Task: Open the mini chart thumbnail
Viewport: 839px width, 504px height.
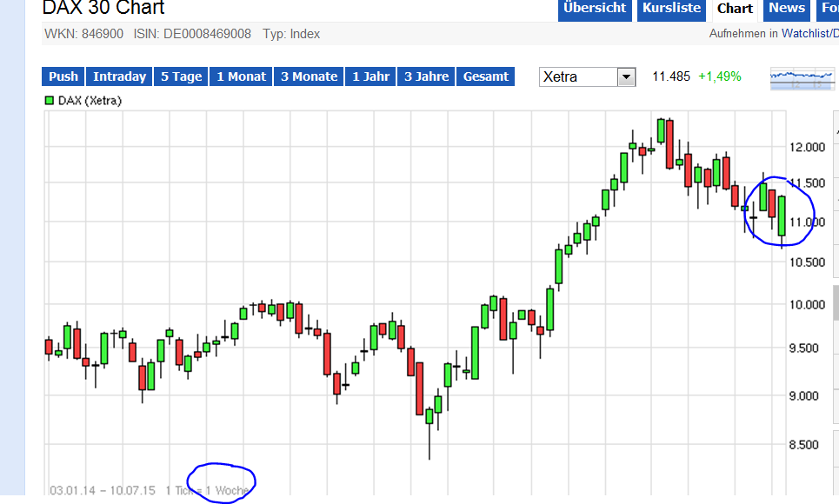Action: point(802,78)
